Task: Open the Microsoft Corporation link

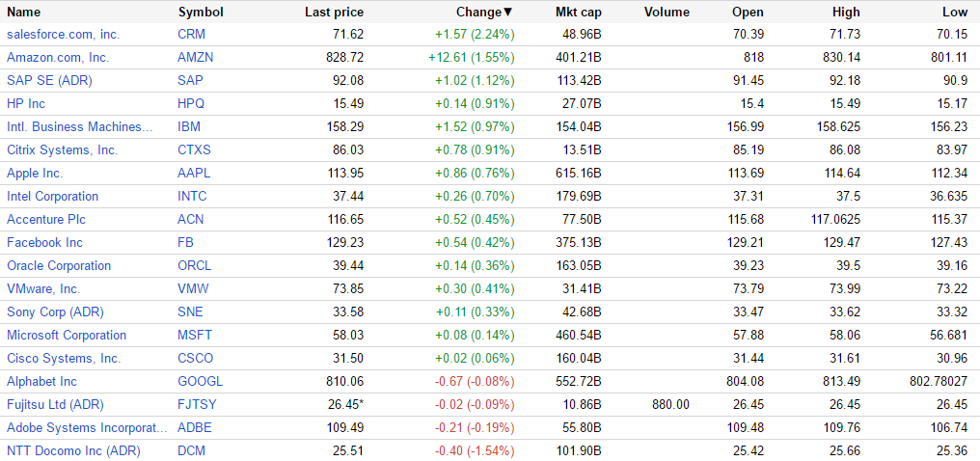Action: click(x=67, y=335)
